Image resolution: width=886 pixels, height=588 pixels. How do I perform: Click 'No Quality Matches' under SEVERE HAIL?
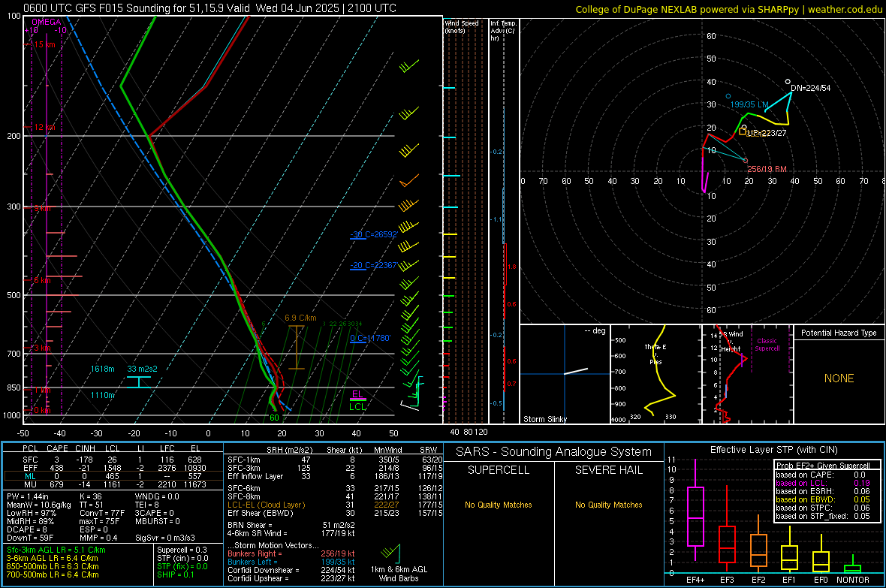pos(608,505)
